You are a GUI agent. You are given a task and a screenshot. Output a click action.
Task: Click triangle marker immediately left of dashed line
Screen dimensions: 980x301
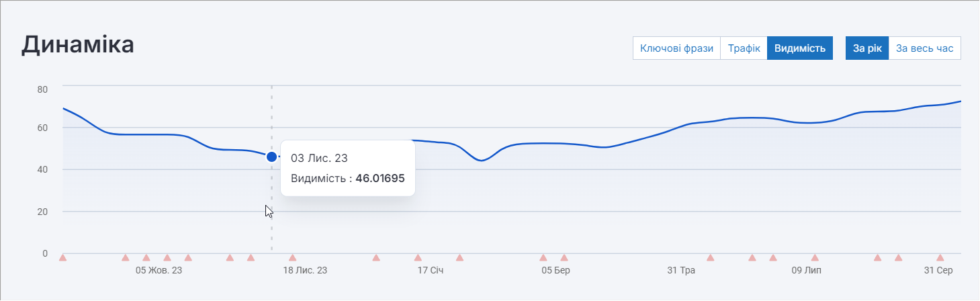[x=251, y=257]
